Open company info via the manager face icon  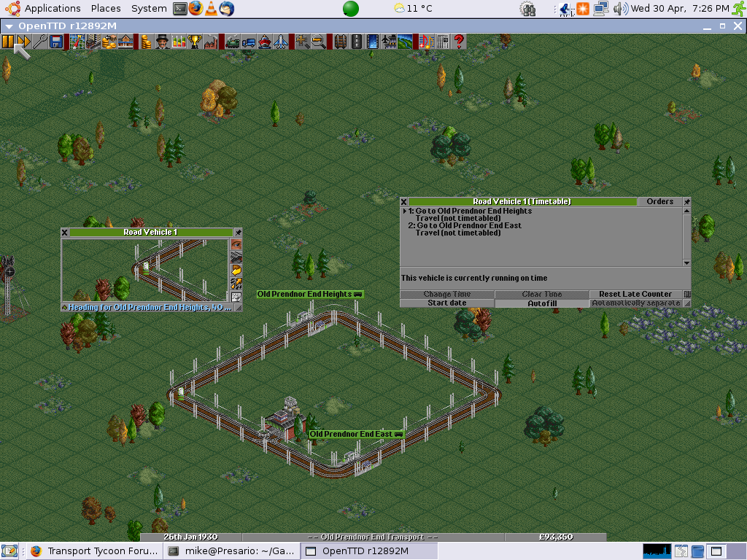coord(163,42)
